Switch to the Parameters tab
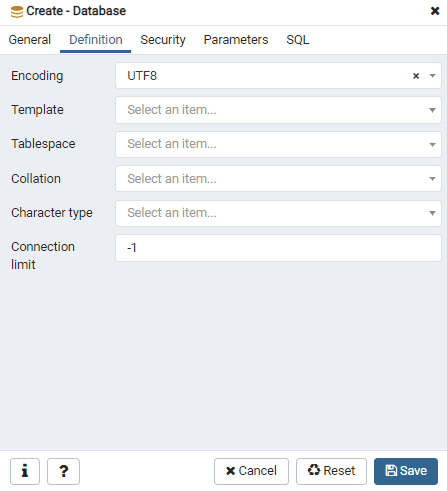 pos(236,40)
